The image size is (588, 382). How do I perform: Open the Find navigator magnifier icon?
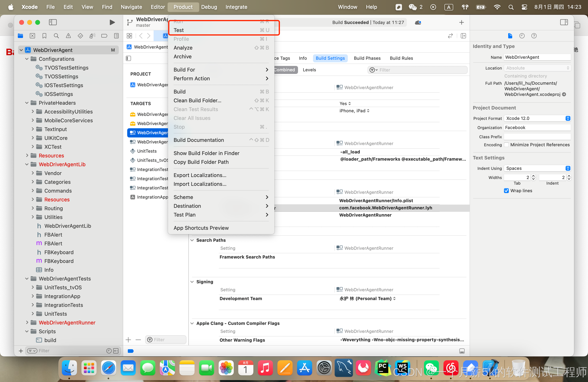[56, 36]
